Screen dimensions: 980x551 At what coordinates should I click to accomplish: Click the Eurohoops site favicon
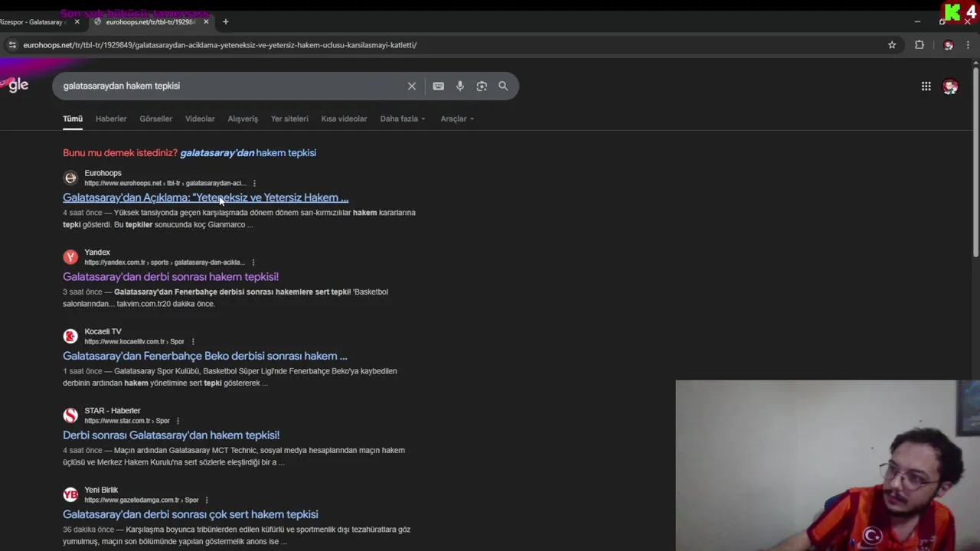coord(70,178)
